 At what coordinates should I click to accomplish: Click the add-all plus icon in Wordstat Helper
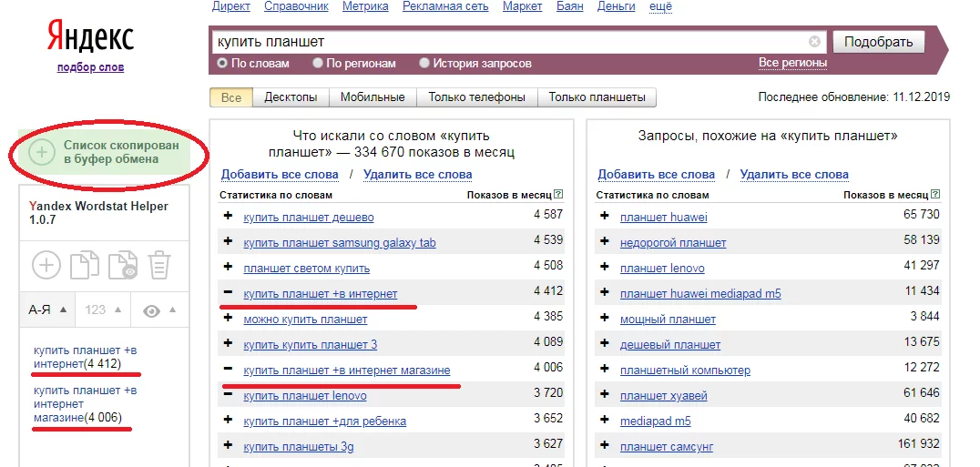pos(46,265)
